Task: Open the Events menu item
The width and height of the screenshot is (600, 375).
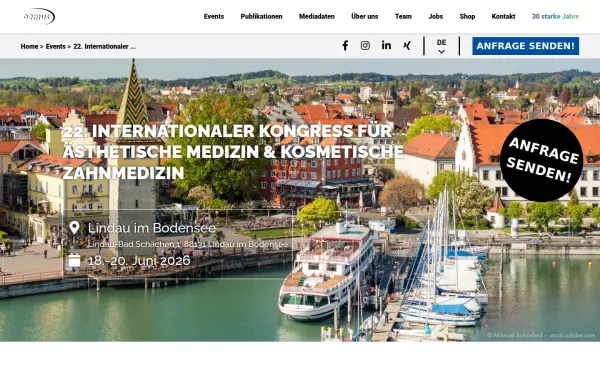Action: 214,16
